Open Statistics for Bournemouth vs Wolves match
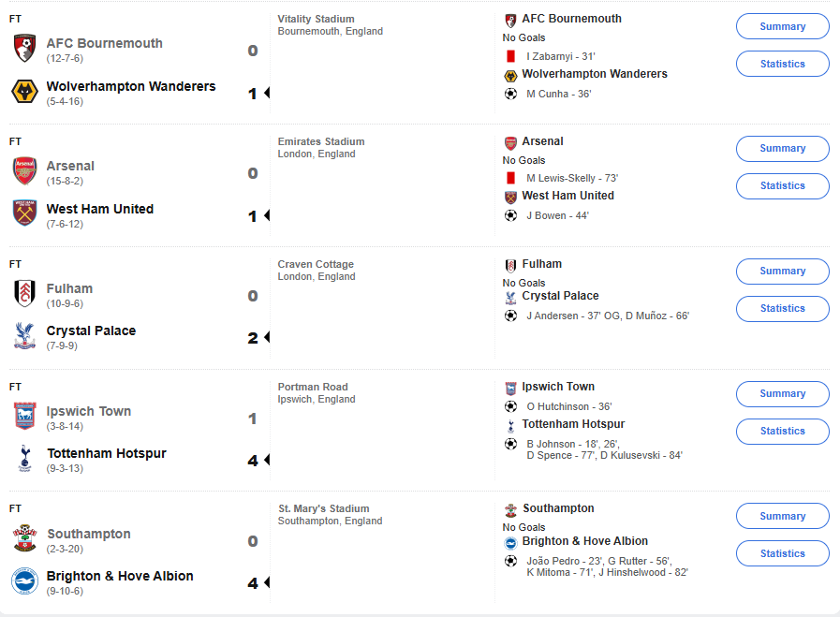The image size is (840, 617). pyautogui.click(x=782, y=64)
